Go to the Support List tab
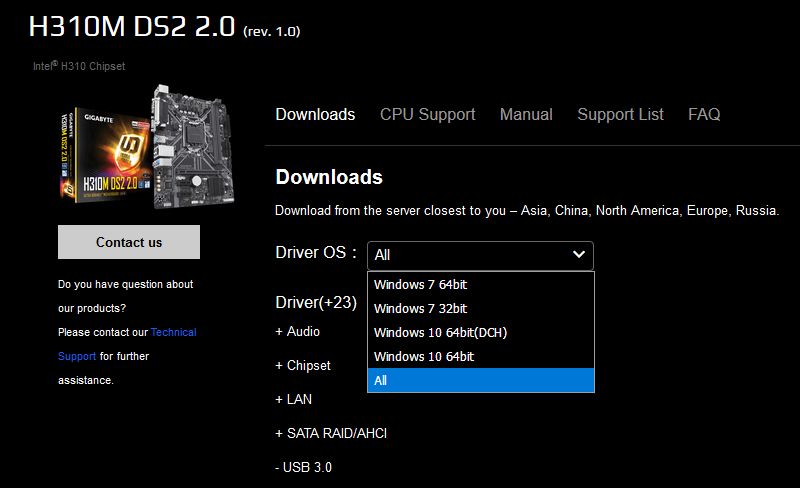 620,114
